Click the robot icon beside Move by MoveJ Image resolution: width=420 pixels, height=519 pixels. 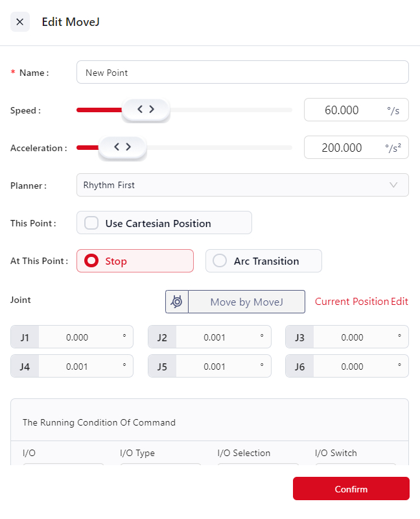pos(177,302)
